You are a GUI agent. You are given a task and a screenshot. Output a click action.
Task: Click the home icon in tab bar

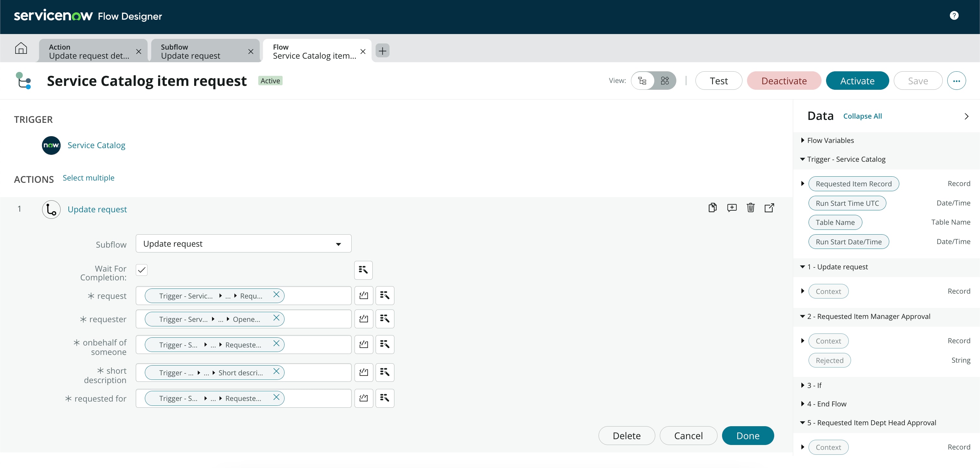(21, 48)
